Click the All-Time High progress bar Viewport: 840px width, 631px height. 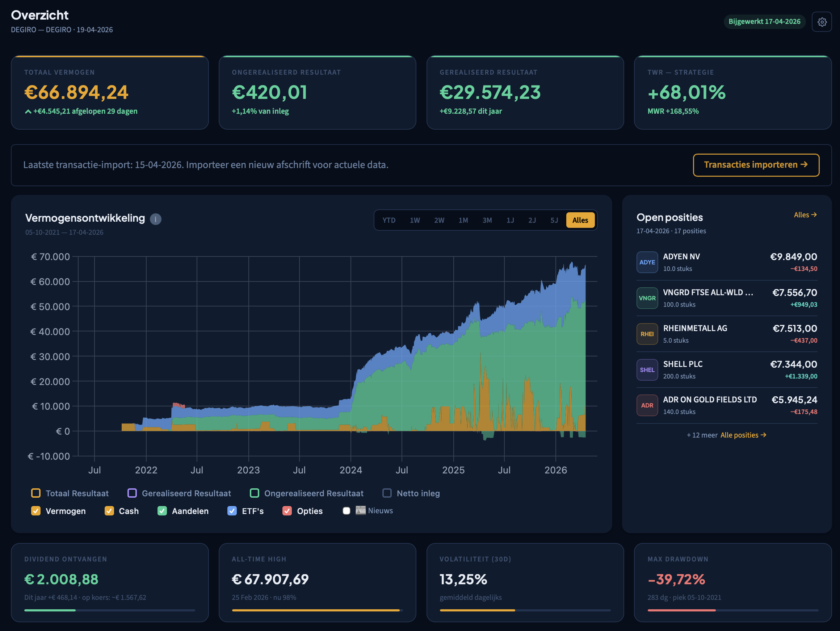point(317,610)
